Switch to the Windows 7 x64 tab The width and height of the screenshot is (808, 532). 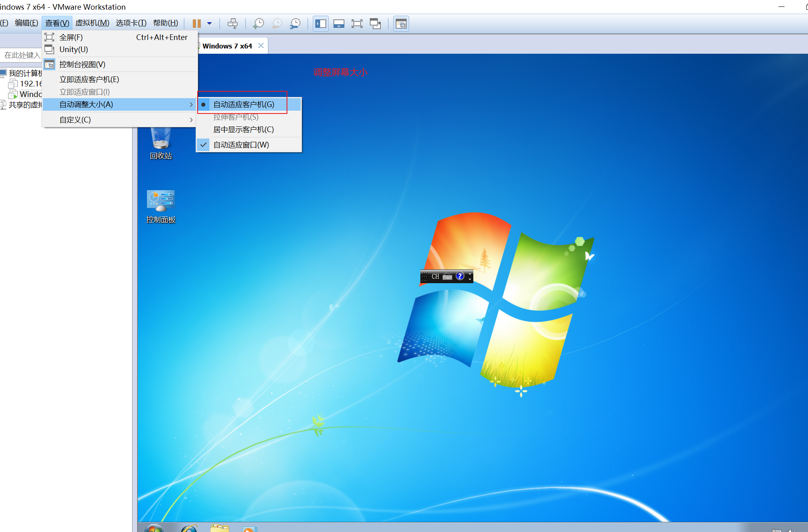point(227,46)
